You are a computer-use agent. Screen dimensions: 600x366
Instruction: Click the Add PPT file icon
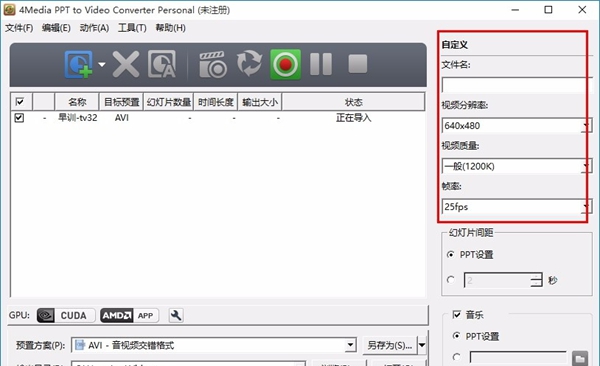click(78, 64)
